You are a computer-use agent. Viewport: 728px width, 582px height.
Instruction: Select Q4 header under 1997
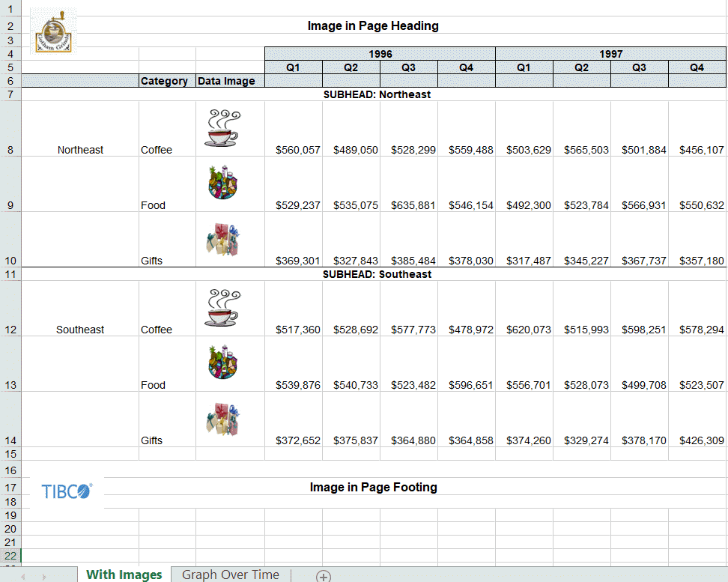pos(697,67)
